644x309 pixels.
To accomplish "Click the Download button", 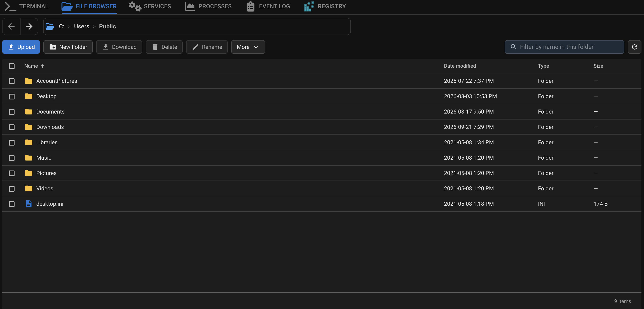I will coord(119,47).
